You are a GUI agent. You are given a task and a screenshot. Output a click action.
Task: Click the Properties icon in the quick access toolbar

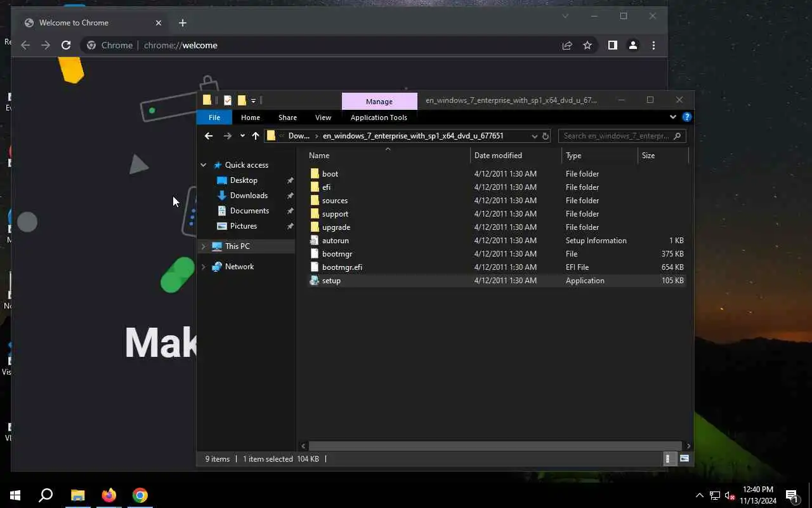coord(228,100)
